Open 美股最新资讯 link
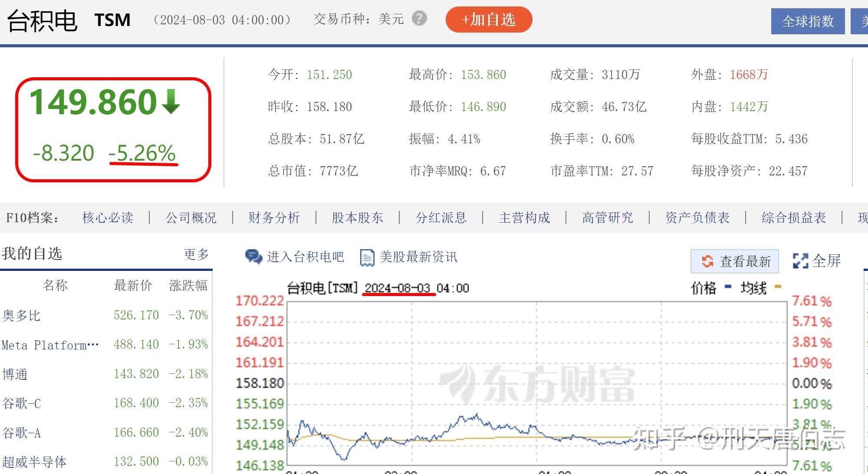Screen dimensions: 868x474 coord(418,257)
